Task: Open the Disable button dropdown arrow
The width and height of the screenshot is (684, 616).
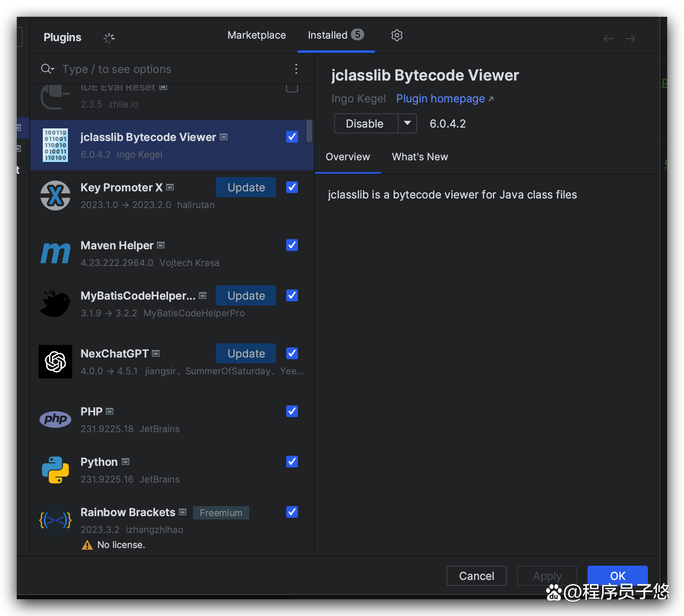Action: 407,123
